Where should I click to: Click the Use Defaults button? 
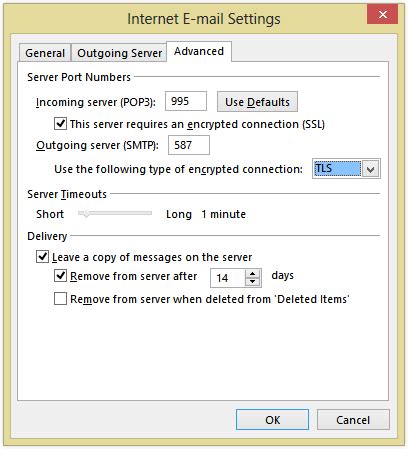pos(257,102)
